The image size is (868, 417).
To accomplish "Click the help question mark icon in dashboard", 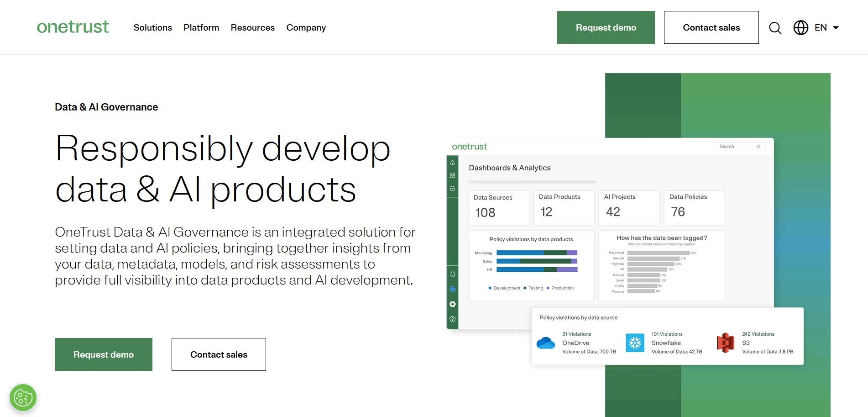I will [x=452, y=319].
